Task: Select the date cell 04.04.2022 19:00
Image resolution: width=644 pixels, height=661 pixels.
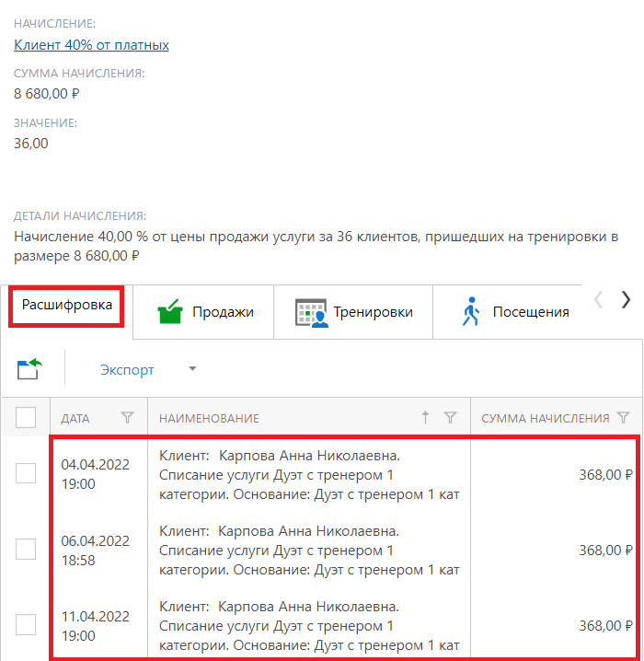Action: 95,474
